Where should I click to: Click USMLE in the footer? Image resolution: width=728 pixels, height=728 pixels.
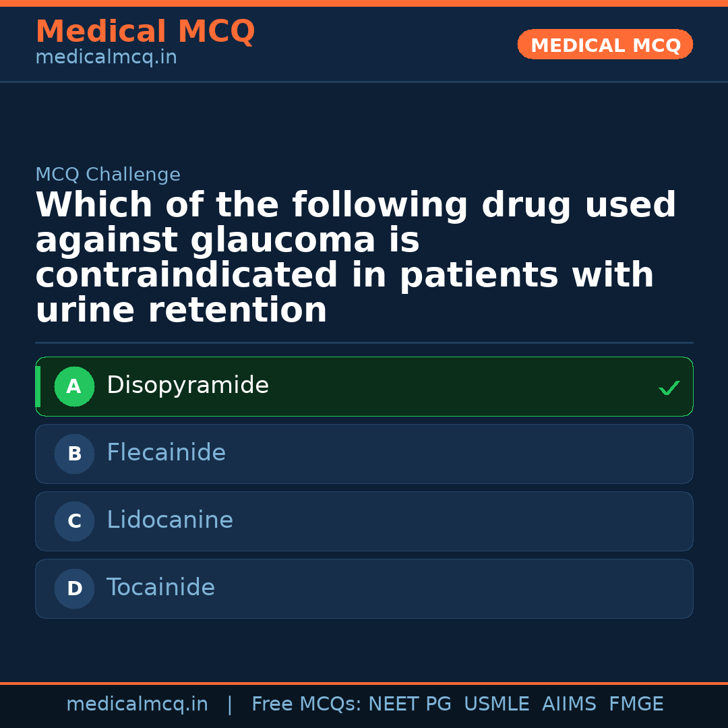(496, 704)
